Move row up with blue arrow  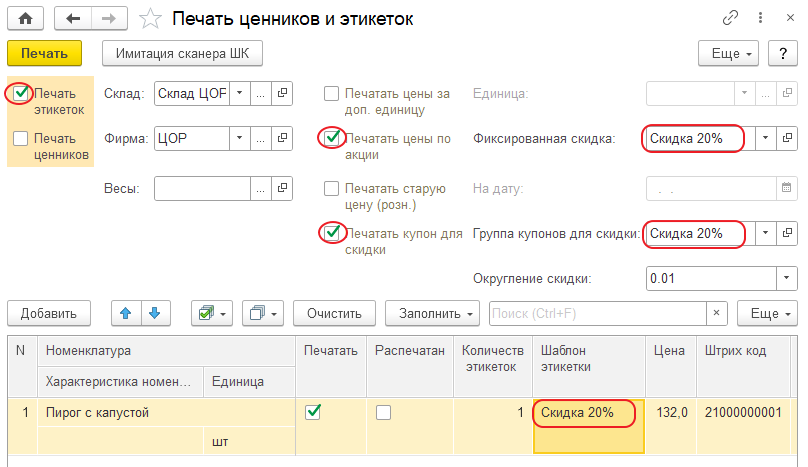click(125, 313)
